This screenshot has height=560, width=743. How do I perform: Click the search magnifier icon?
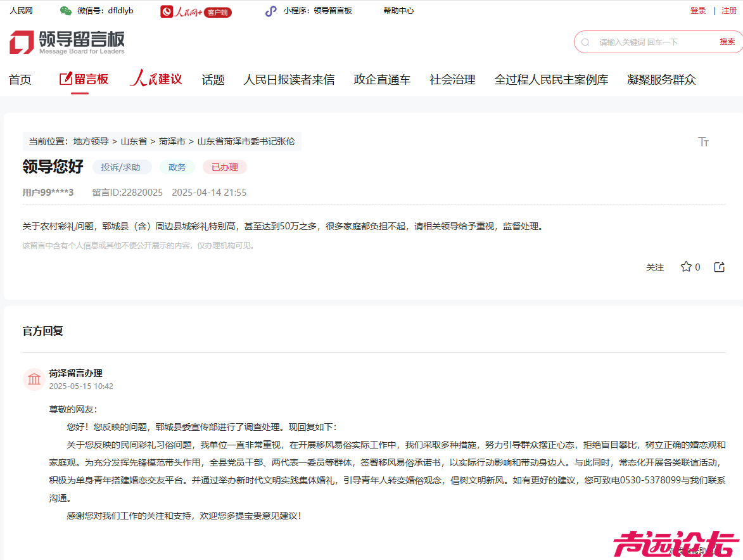tap(585, 42)
